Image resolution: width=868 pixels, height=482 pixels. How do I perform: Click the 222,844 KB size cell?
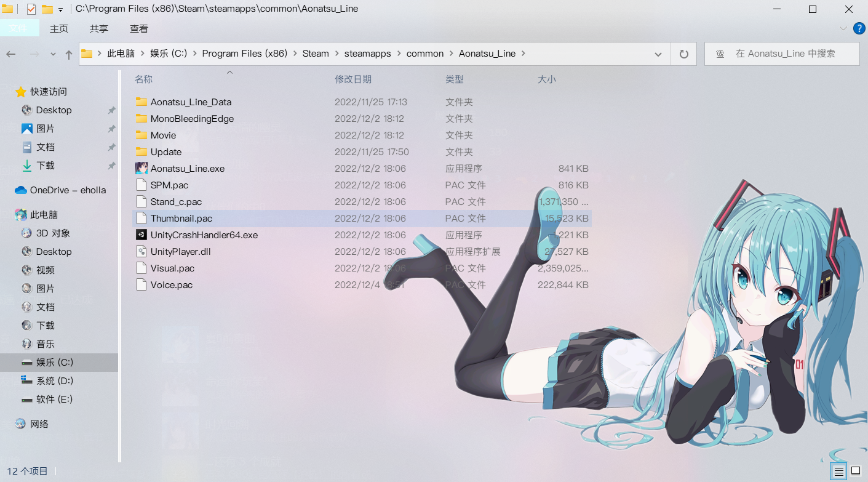[x=563, y=285]
